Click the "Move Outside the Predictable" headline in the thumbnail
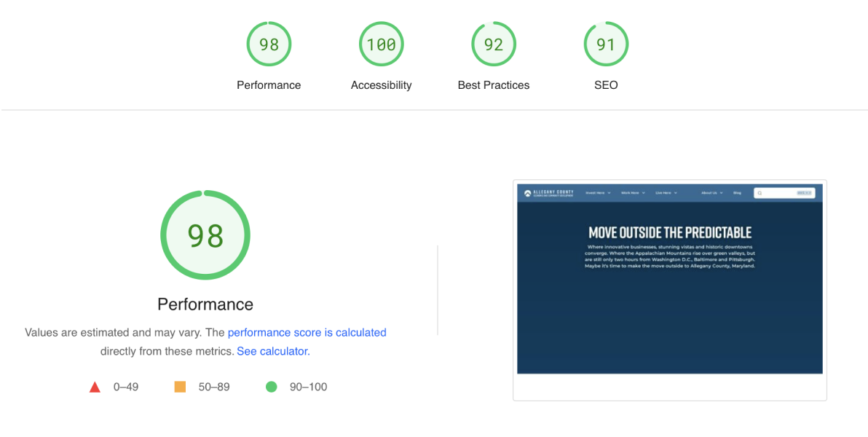This screenshot has height=437, width=868. 670,232
